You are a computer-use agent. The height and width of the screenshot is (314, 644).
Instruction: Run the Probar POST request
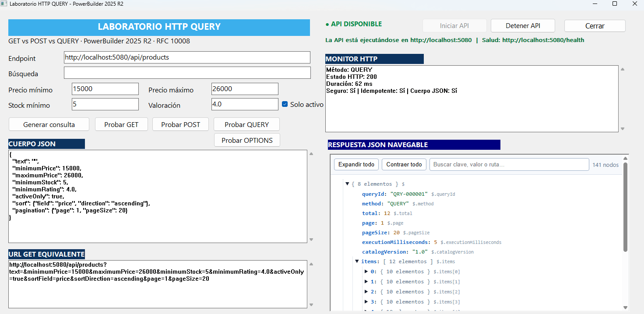click(x=181, y=124)
